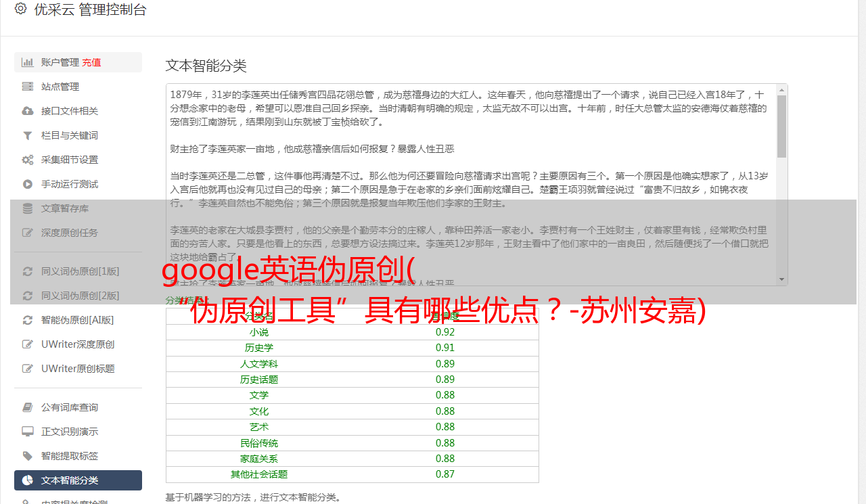Open 手动运行测试 menu item

(78, 184)
